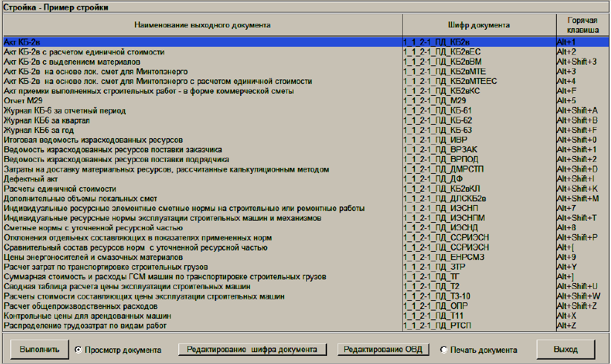This screenshot has width=611, height=364.
Task: Click document code 1_1_2-1_ПД_М29
Action: [x=435, y=101]
